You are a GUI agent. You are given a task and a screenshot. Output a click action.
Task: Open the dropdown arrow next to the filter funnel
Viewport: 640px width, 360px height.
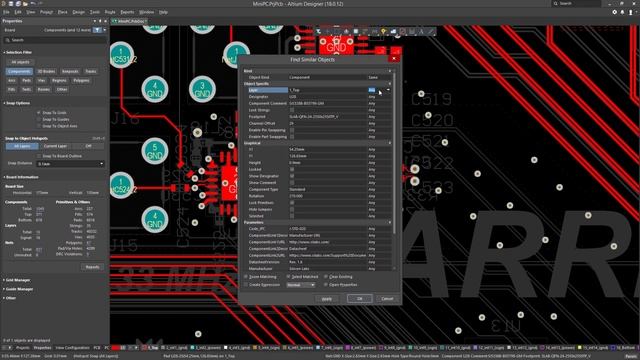(x=104, y=30)
